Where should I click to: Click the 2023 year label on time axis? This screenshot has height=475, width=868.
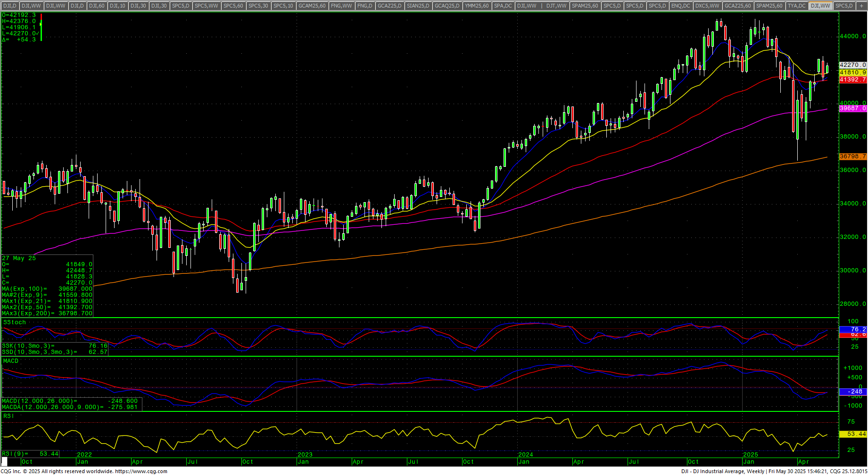pos(305,455)
